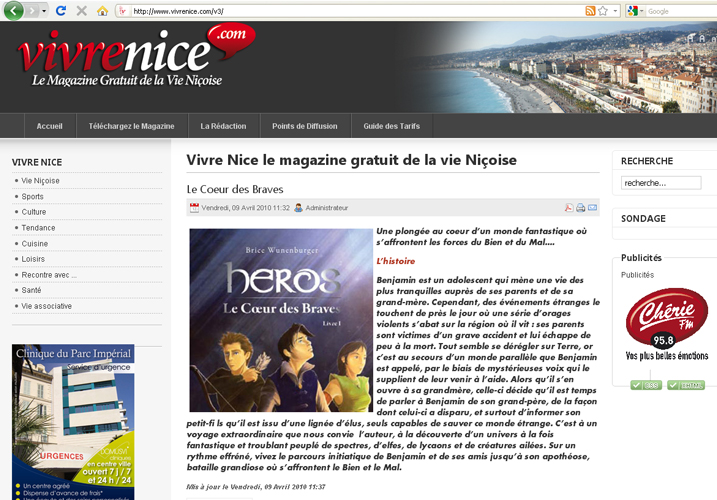
Task: Open Guide des Tarifs menu
Action: click(x=391, y=126)
